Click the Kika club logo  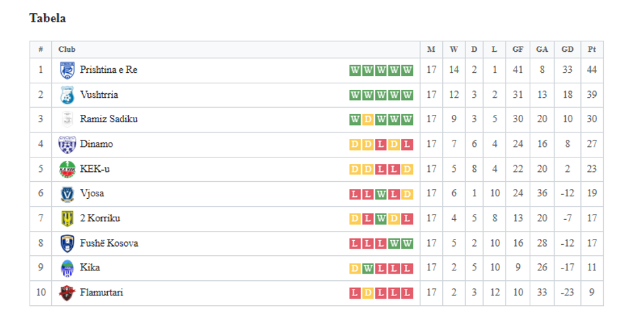67,268
